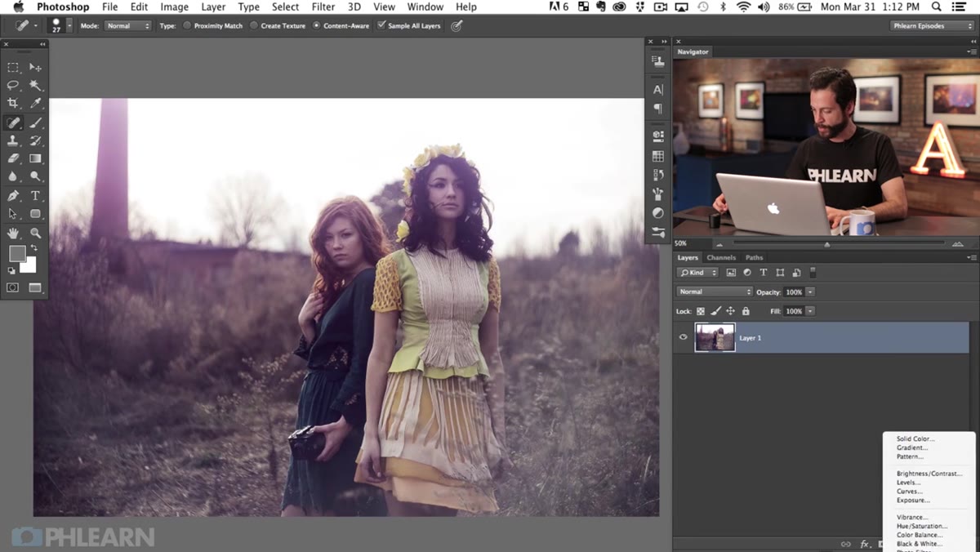Select the Pen tool
The width and height of the screenshot is (980, 552).
point(13,196)
